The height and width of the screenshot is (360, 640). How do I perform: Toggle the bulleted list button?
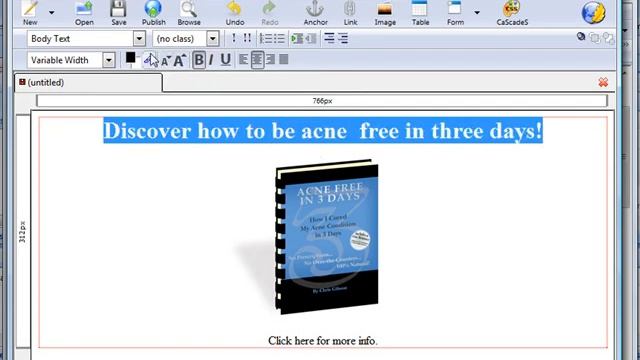(x=279, y=39)
